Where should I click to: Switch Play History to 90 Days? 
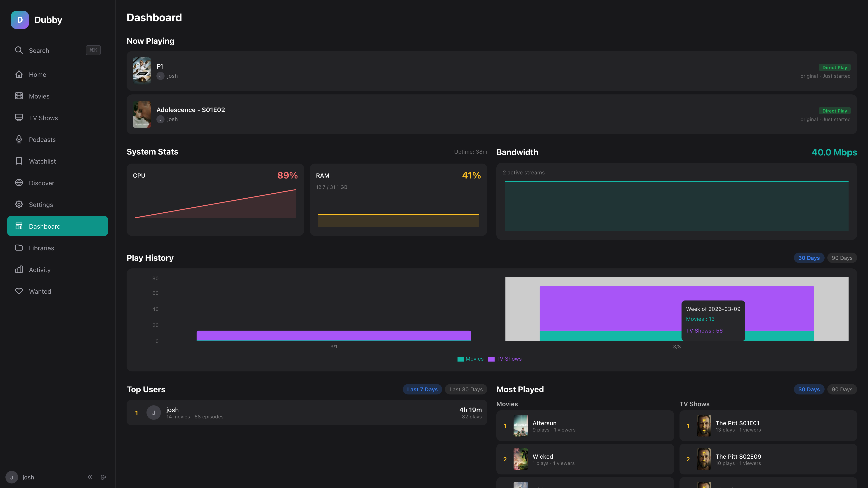(x=842, y=258)
